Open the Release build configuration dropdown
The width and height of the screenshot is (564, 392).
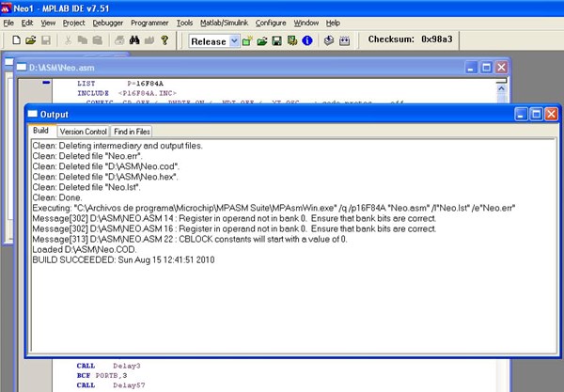click(234, 41)
